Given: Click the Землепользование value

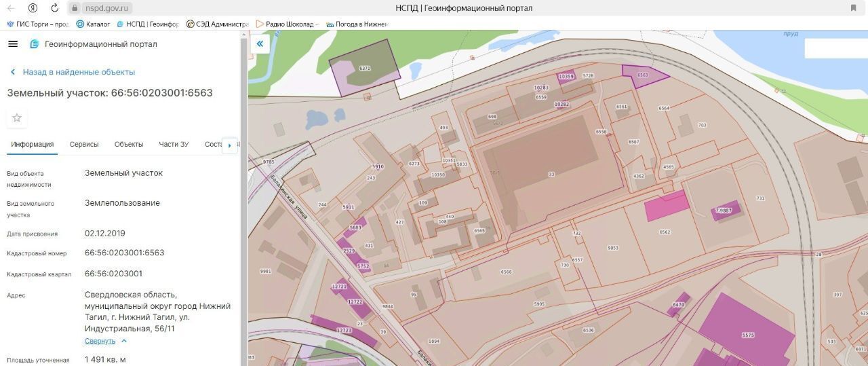Looking at the screenshot, I should 122,203.
